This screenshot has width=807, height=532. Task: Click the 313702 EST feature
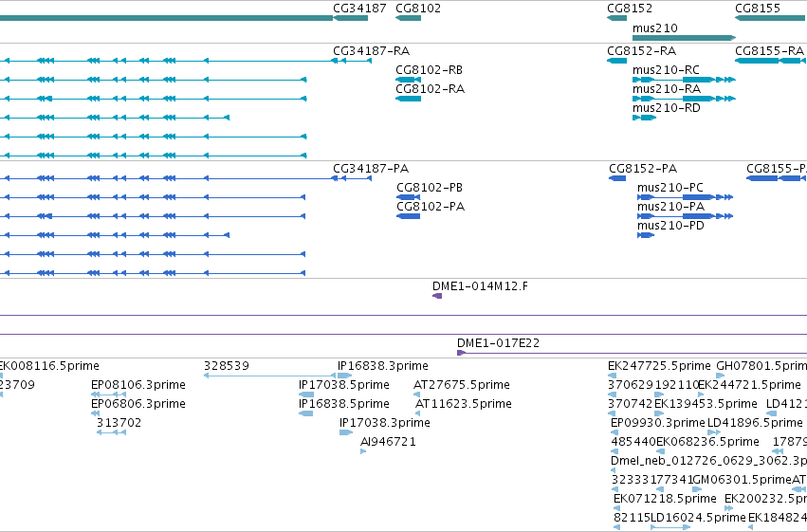click(112, 432)
